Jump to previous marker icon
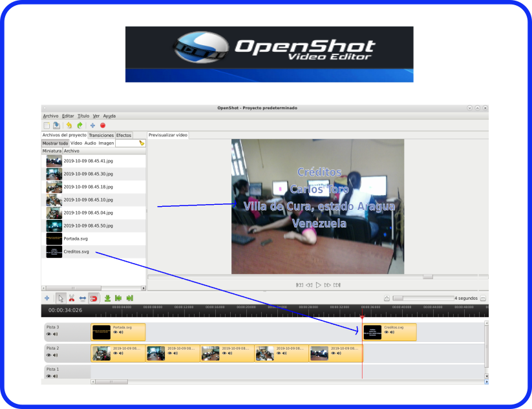 [x=118, y=298]
